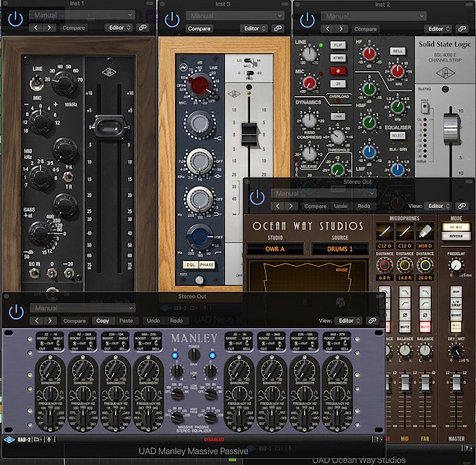Screen dimensions: 476x465
Task: Toggle the dynamics LINK button on SSL
Action: pyautogui.click(x=338, y=117)
